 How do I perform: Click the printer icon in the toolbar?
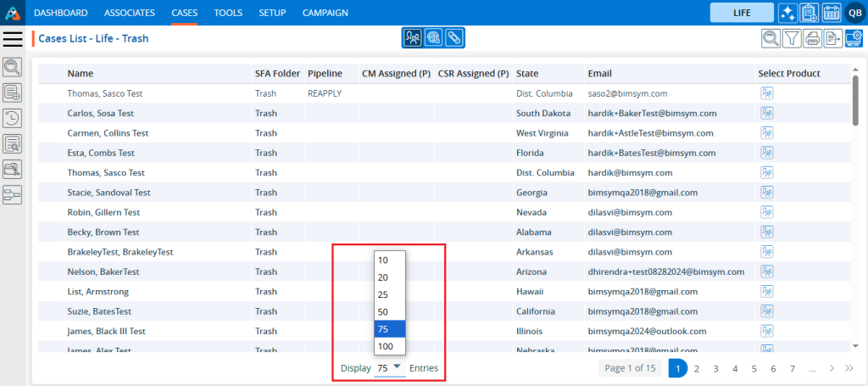tap(812, 38)
